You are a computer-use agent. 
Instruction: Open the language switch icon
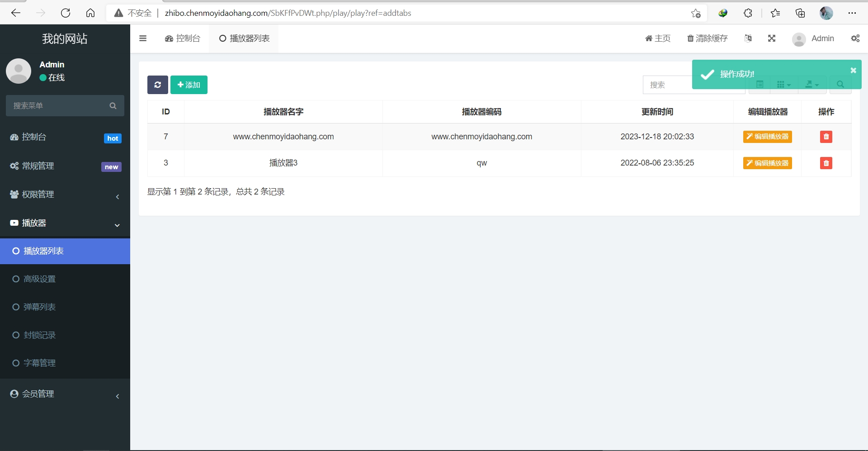tap(748, 38)
